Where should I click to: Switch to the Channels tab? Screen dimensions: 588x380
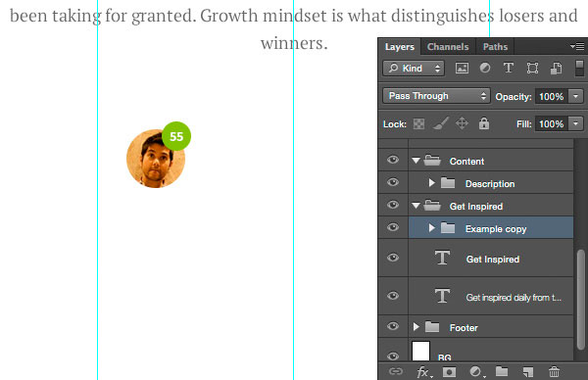[x=448, y=47]
